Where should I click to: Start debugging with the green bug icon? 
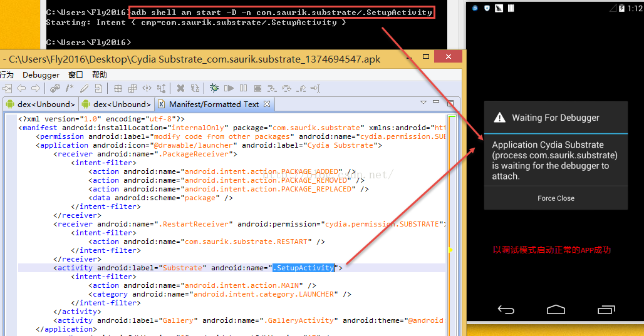pyautogui.click(x=214, y=88)
